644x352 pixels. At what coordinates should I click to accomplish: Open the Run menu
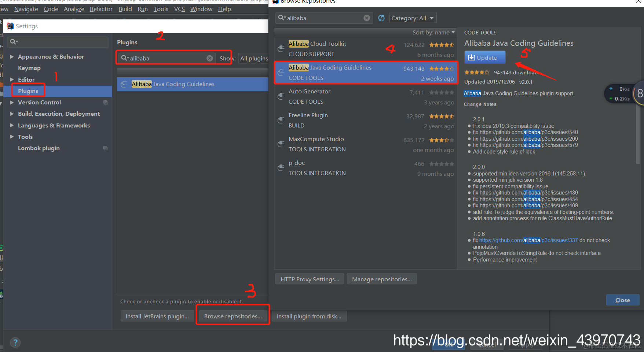pyautogui.click(x=143, y=9)
